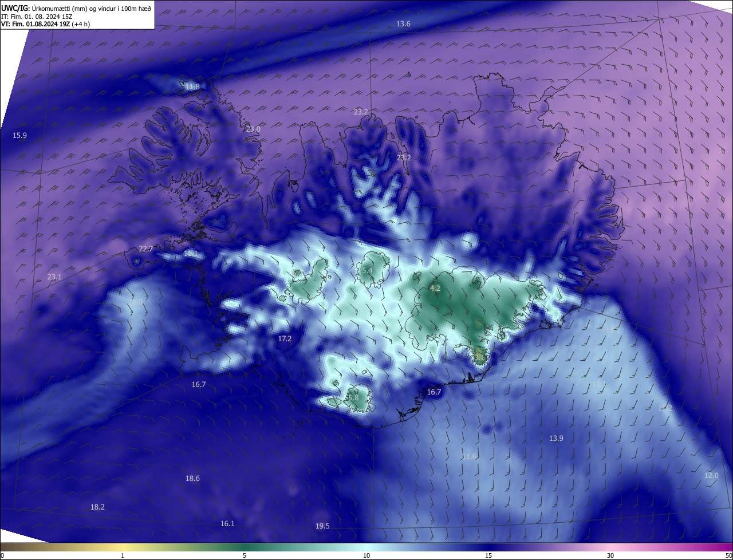Click the 17.2 value label
This screenshot has height=560, width=733.
pos(285,339)
